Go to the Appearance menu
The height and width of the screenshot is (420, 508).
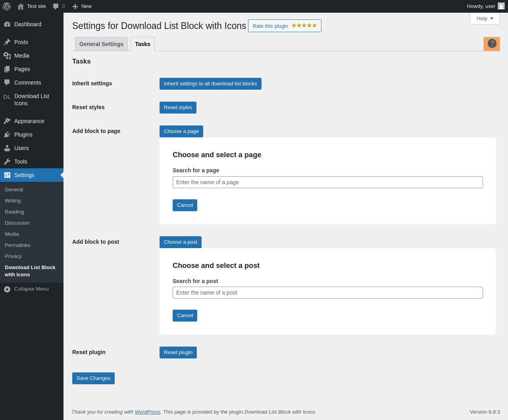click(x=29, y=121)
